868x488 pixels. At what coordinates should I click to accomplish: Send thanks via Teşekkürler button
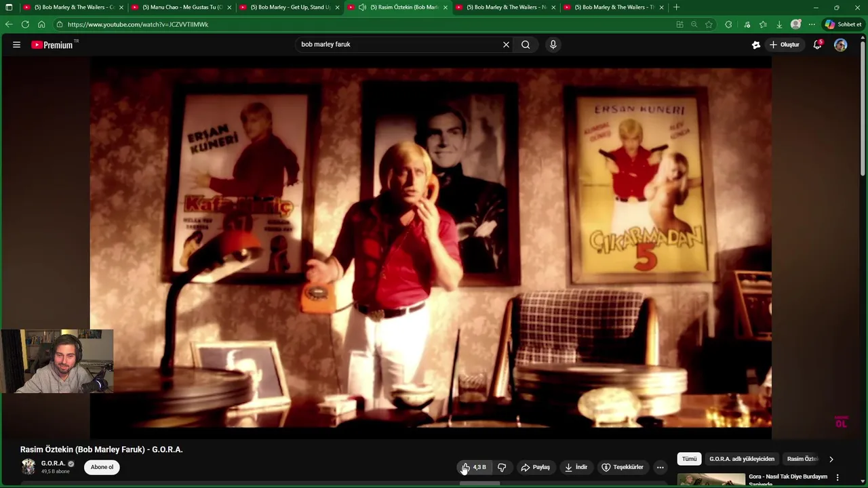coord(623,467)
